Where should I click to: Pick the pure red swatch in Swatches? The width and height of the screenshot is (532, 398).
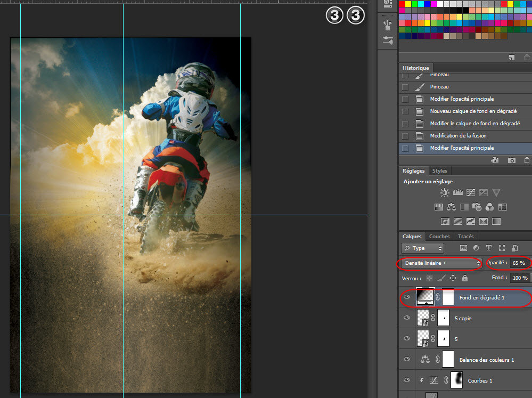coord(402,4)
